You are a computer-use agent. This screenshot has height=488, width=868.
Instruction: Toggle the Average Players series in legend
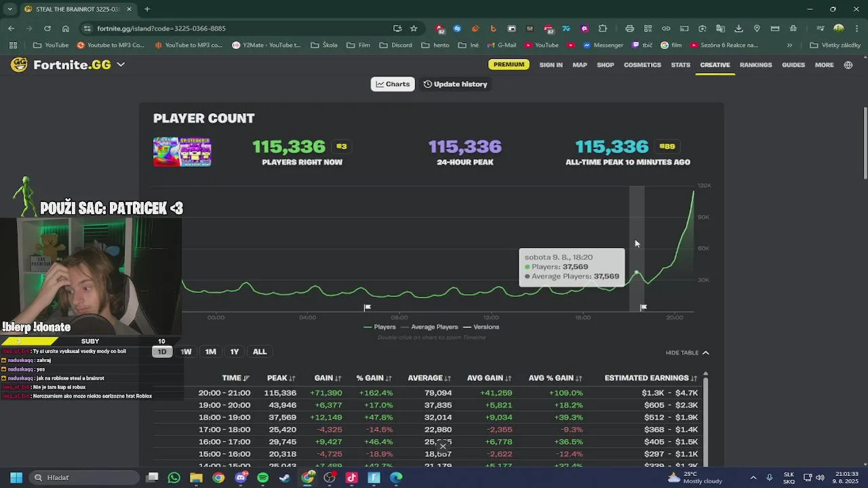tap(428, 327)
